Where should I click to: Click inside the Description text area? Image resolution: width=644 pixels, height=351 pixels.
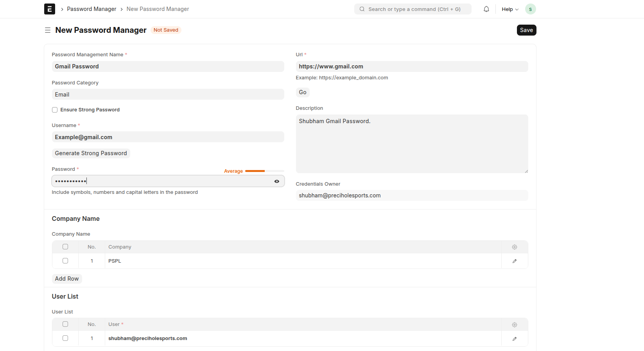click(412, 144)
